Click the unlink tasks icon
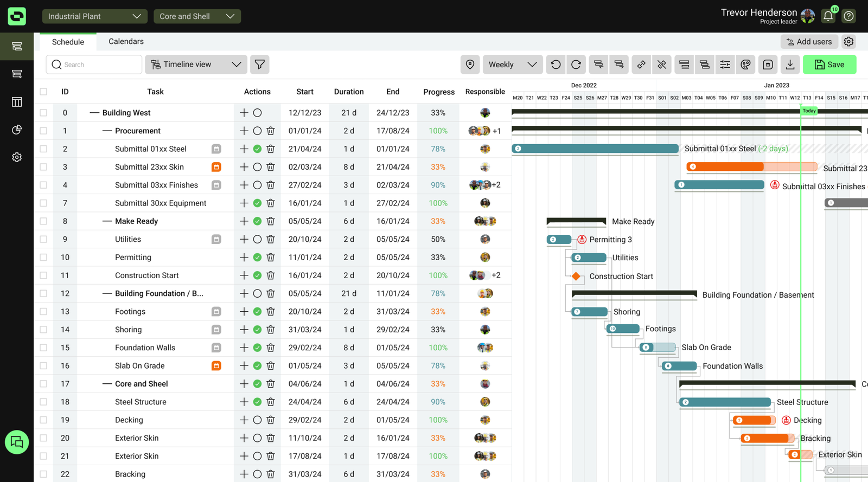The width and height of the screenshot is (868, 482). 662,65
